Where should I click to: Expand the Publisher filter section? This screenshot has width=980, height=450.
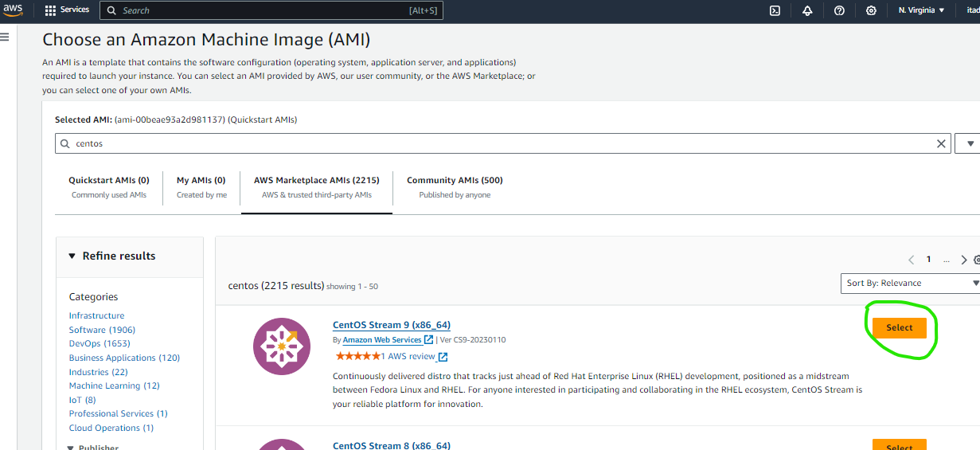[x=70, y=448]
